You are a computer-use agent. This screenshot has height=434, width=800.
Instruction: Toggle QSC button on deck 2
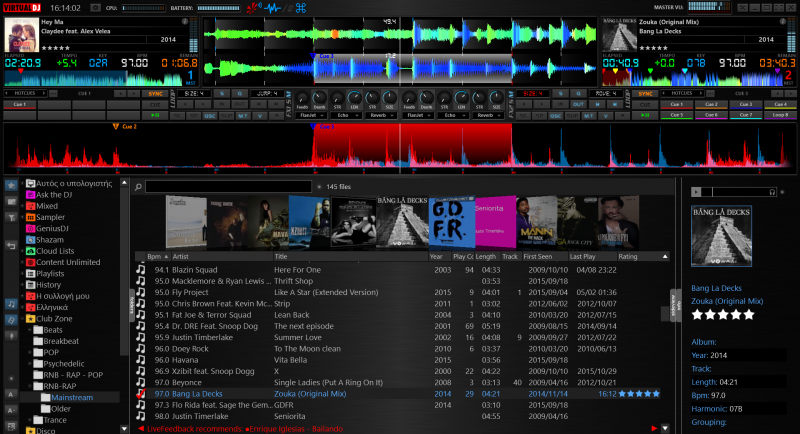click(x=556, y=116)
